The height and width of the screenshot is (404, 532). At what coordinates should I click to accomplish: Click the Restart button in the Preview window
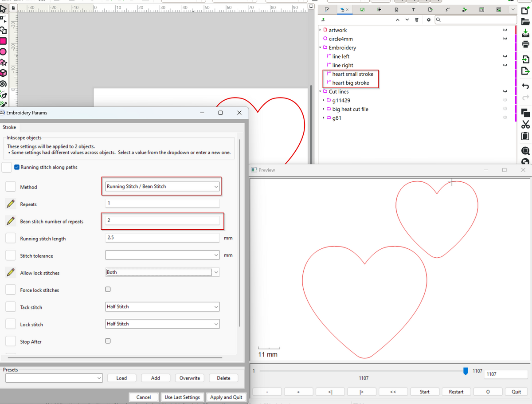(x=456, y=392)
